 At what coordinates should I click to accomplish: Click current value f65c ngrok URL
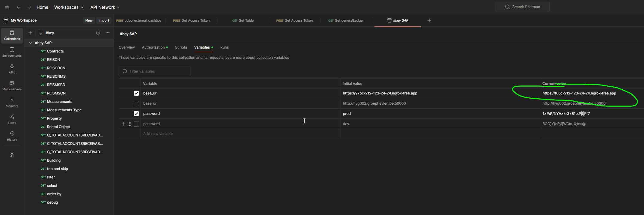tap(579, 93)
